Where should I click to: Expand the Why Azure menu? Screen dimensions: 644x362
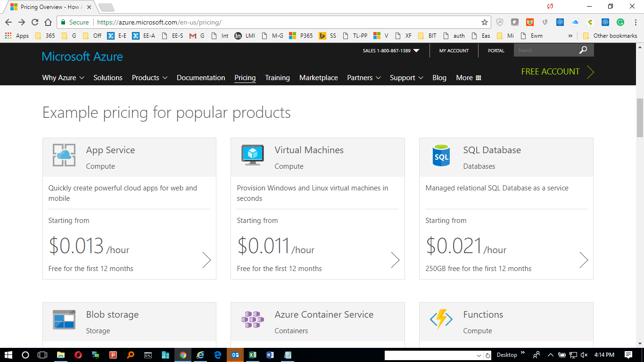pyautogui.click(x=63, y=78)
